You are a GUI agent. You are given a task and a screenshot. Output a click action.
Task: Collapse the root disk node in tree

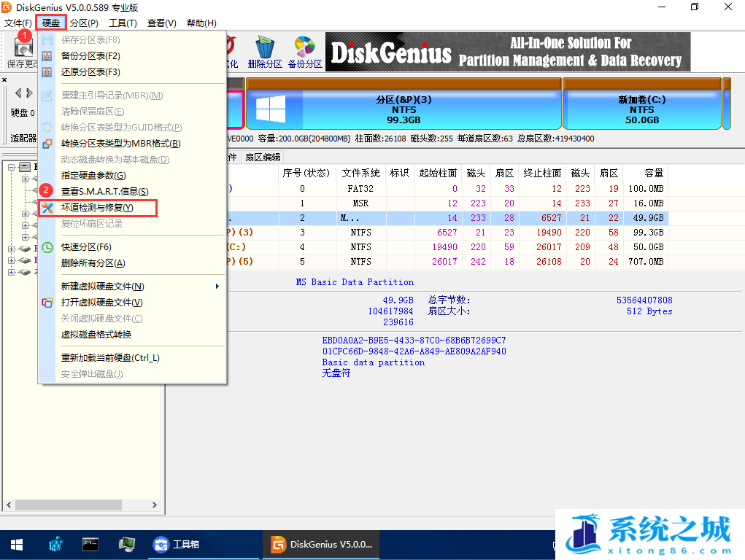[x=12, y=167]
